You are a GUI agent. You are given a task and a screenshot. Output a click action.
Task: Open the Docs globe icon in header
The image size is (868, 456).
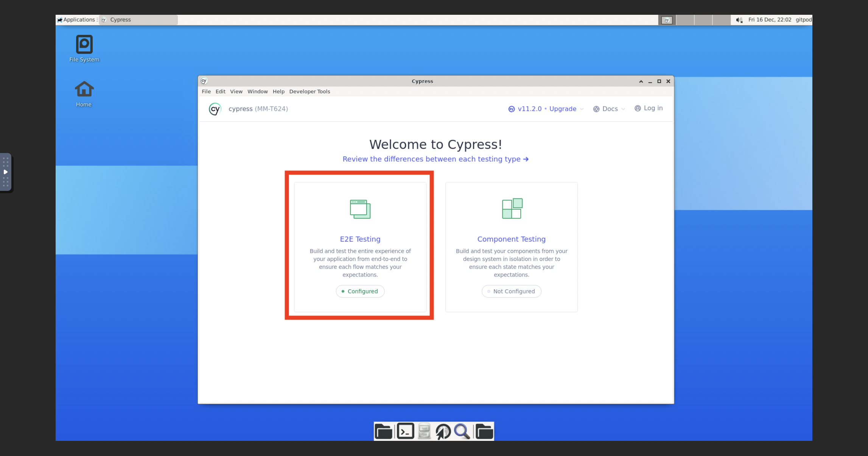click(596, 109)
